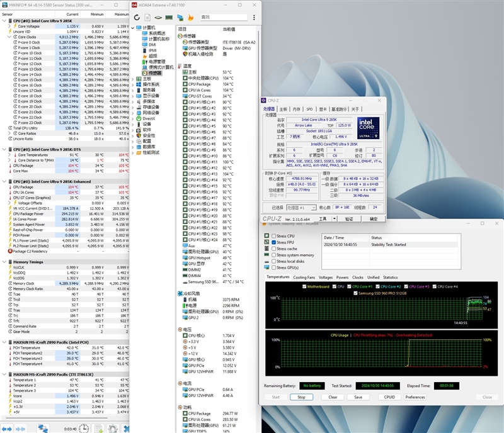
Task: Uncheck the Stress FPU checkbox
Action: (273, 242)
